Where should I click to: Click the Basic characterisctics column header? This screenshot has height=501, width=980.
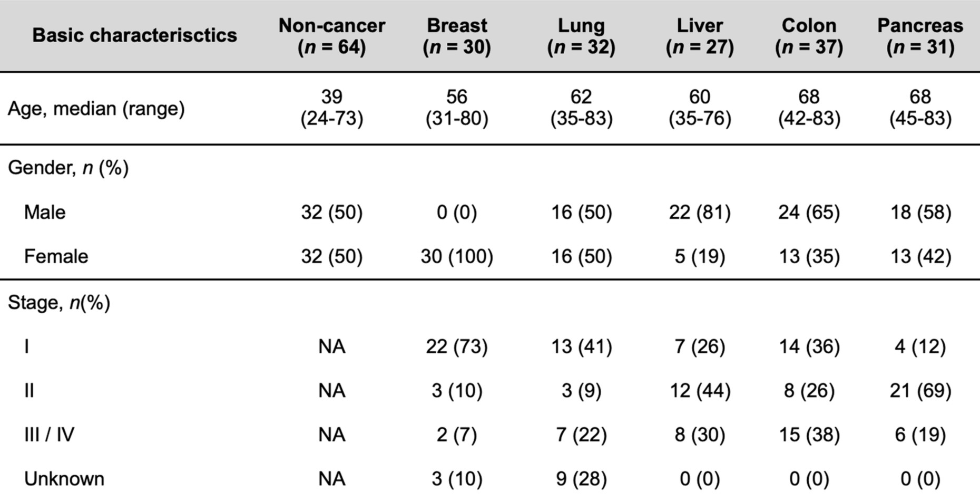(134, 35)
